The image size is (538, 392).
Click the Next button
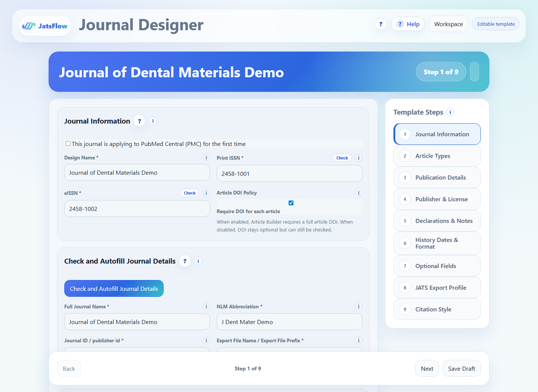(427, 368)
